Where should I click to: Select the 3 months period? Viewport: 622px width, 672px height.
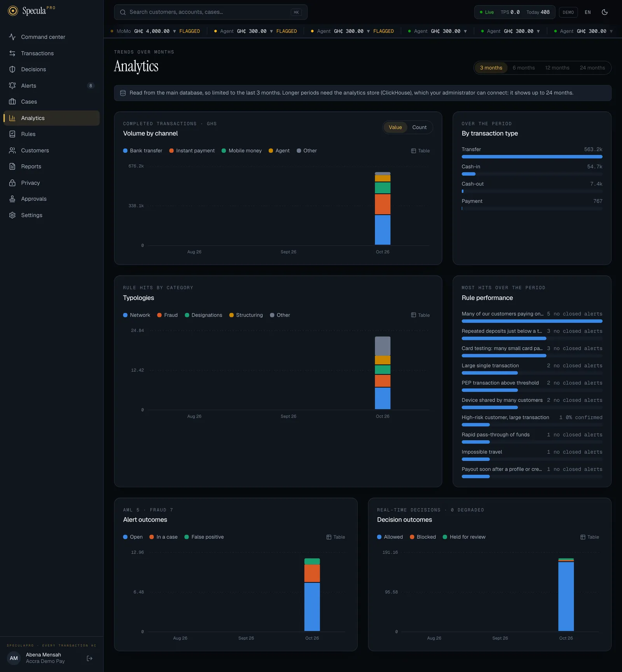[491, 68]
